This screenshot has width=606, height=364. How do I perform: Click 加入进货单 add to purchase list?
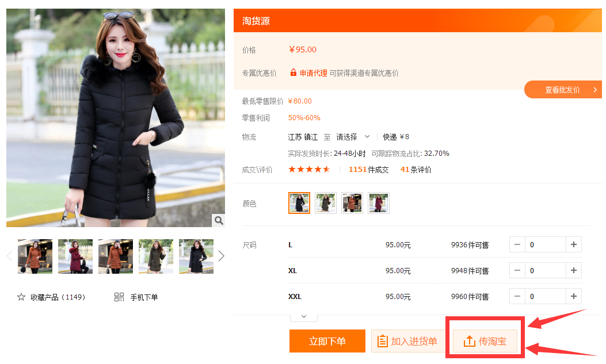click(407, 341)
